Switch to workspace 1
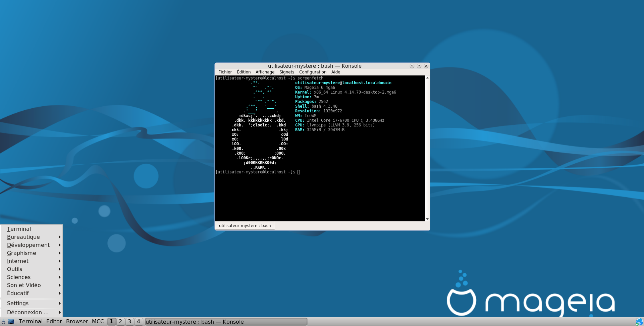The image size is (644, 326). click(x=112, y=322)
